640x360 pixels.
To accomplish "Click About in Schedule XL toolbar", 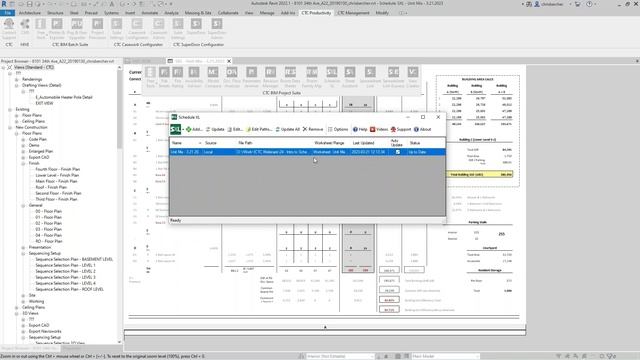I will click(x=422, y=129).
